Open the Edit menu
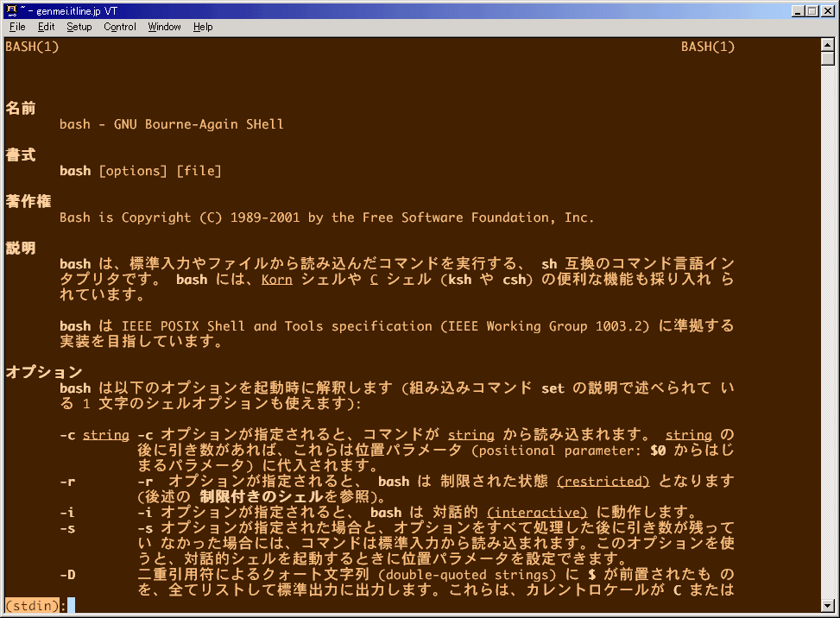The image size is (840, 618). [x=46, y=27]
